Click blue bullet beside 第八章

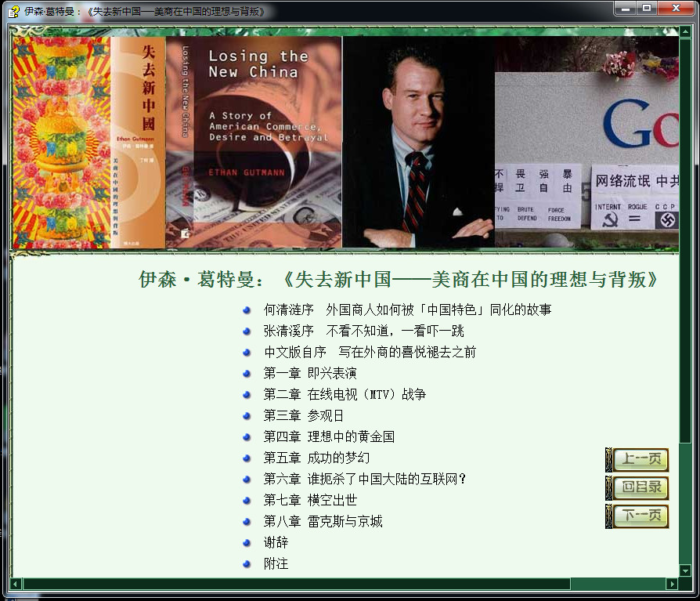click(247, 521)
